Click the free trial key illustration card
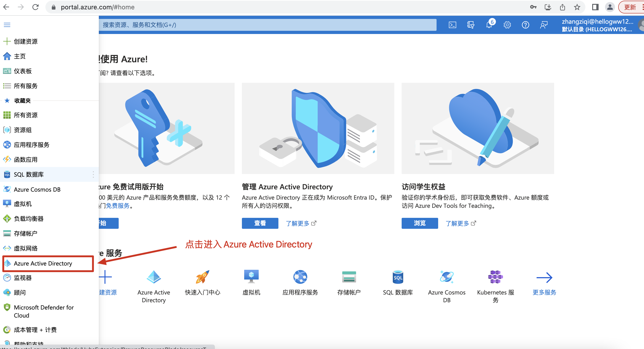The image size is (644, 349). [167, 128]
